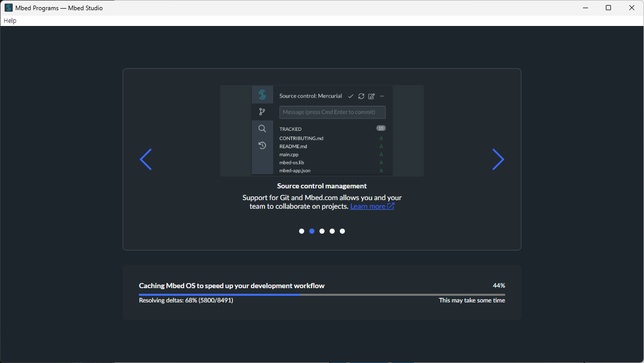The image size is (644, 363).
Task: Open the Help menu
Action: tap(10, 21)
